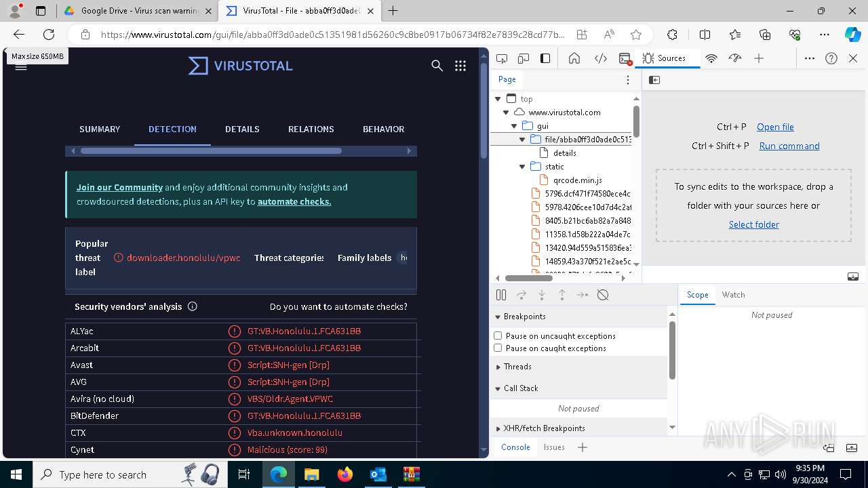Image resolution: width=868 pixels, height=488 pixels.
Task: Open VirusTotal search magnifier
Action: (437, 66)
